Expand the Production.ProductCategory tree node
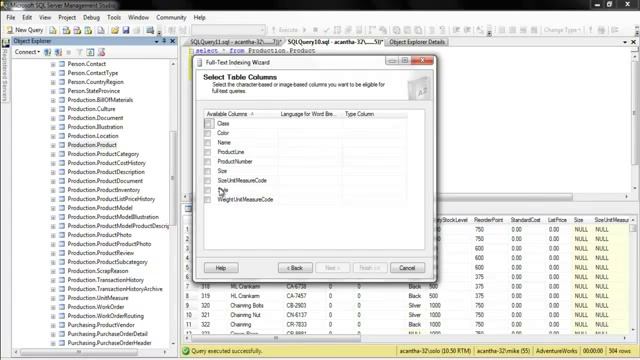 [53, 154]
